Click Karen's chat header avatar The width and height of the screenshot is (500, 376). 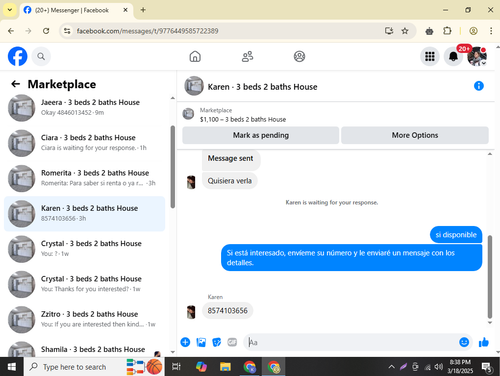coord(194,86)
